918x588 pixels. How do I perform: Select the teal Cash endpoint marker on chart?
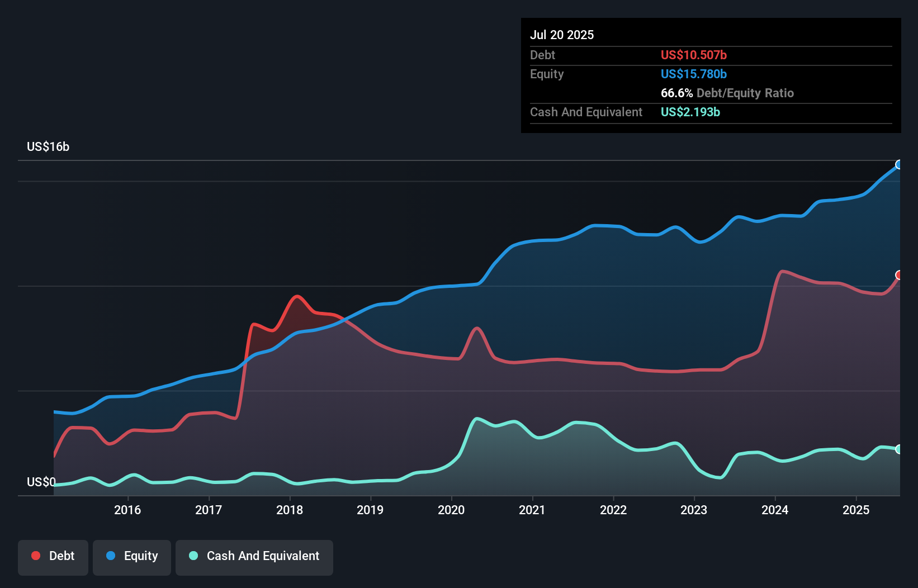(x=899, y=449)
